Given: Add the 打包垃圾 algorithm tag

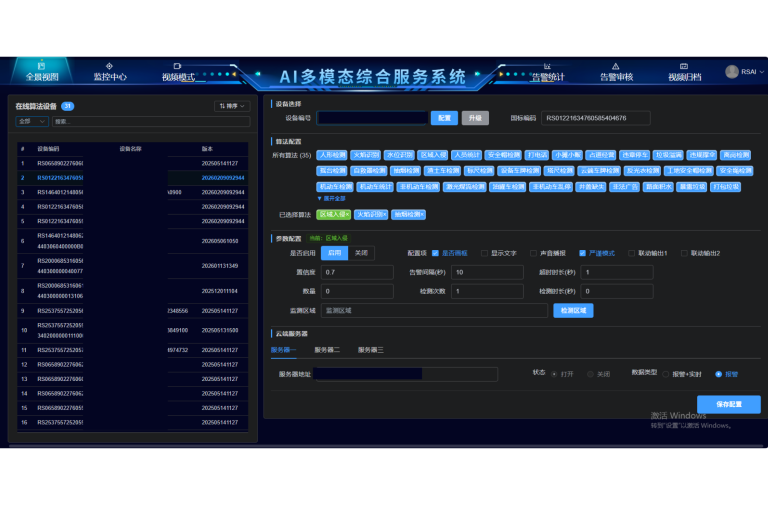Looking at the screenshot, I should tap(726, 187).
